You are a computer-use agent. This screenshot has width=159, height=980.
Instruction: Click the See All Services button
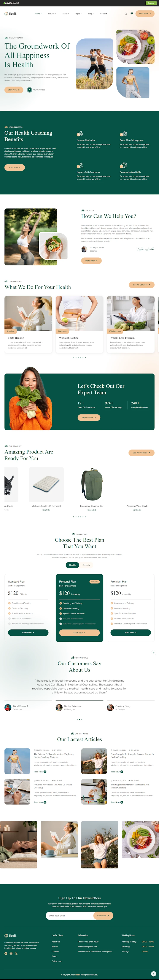tap(142, 285)
